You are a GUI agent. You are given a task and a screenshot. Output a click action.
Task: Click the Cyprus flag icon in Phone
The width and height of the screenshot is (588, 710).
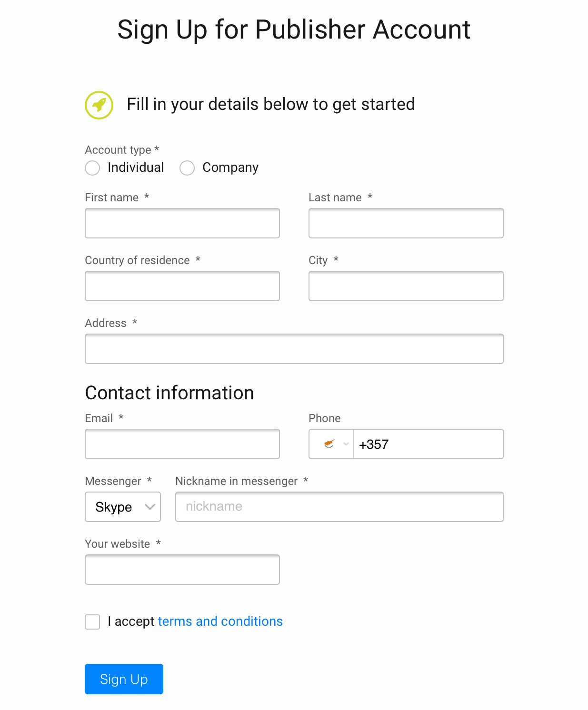(329, 444)
